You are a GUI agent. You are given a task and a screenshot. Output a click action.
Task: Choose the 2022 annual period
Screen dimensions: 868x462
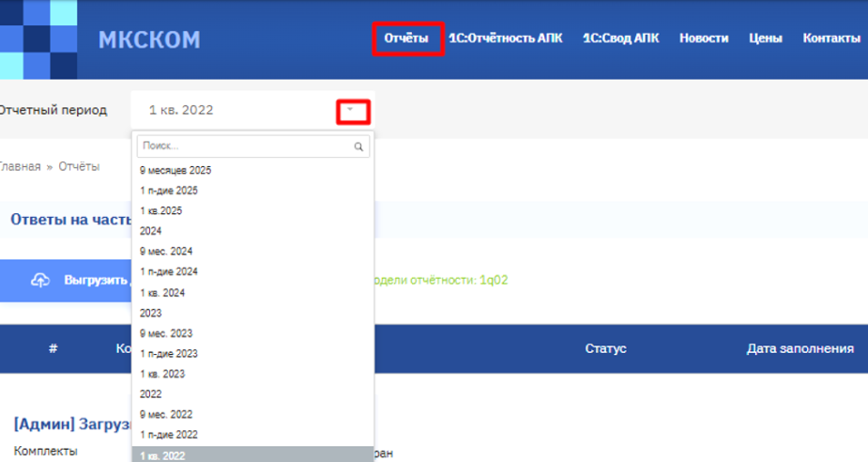pos(151,394)
